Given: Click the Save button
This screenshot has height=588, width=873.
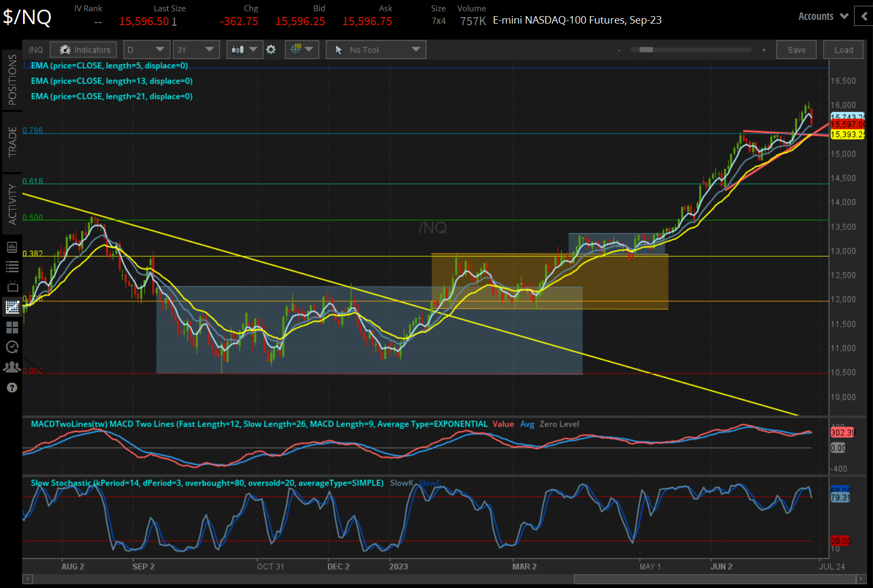Looking at the screenshot, I should click(x=796, y=49).
